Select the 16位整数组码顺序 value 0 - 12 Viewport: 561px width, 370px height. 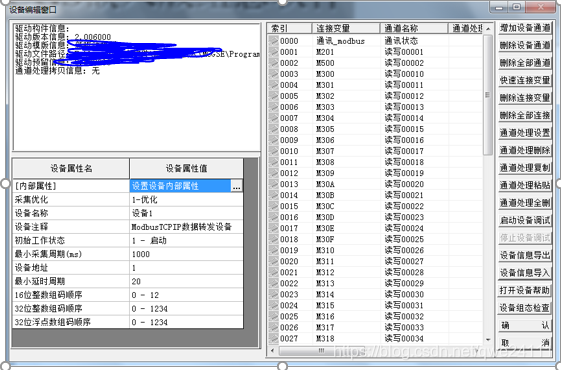click(186, 295)
